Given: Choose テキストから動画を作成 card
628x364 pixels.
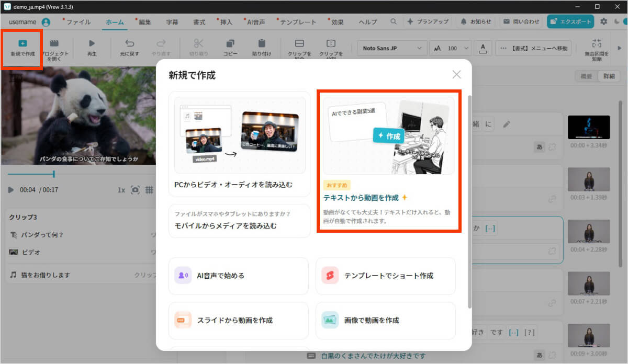Looking at the screenshot, I should (388, 161).
